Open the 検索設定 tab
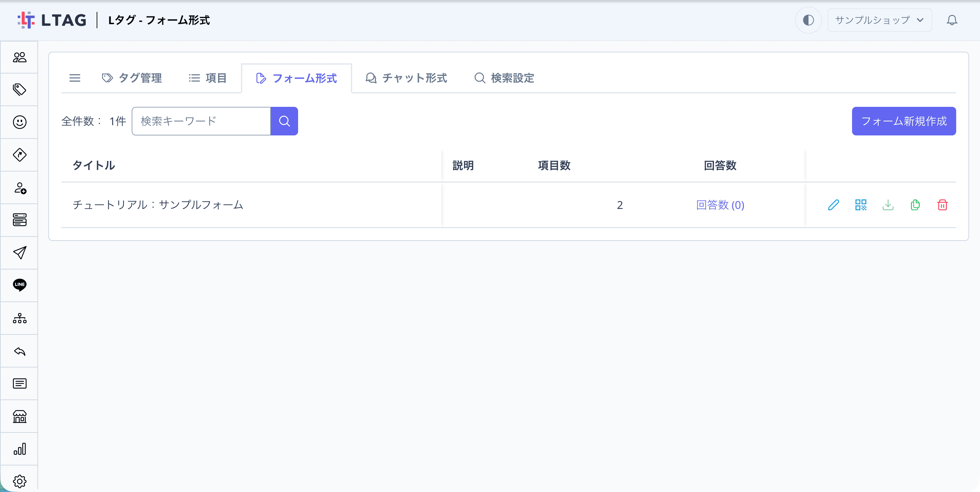The image size is (980, 492). point(504,78)
